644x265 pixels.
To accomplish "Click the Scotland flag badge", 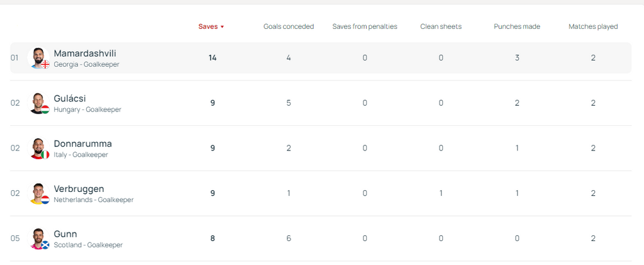I will tap(45, 245).
